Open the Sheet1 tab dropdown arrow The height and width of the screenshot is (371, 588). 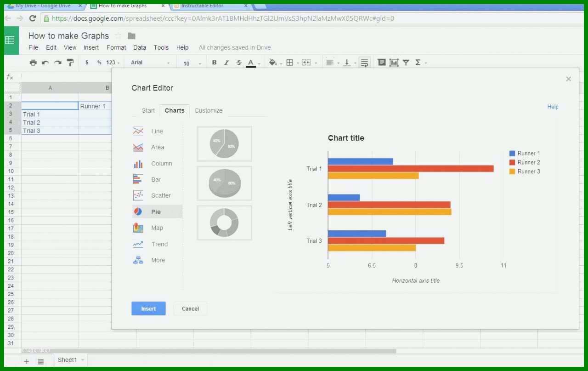[83, 360]
